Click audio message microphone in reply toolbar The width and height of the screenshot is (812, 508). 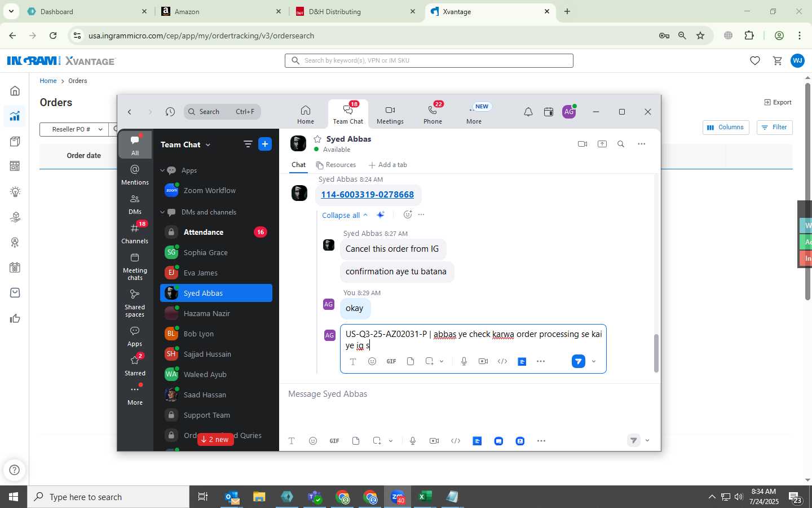(x=464, y=361)
